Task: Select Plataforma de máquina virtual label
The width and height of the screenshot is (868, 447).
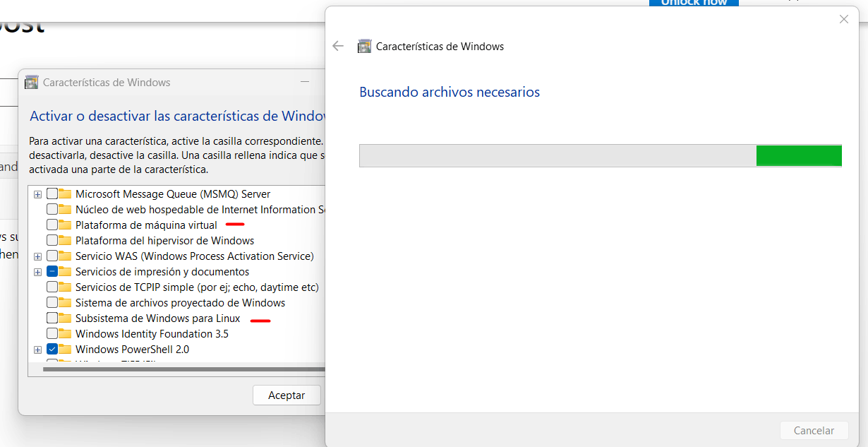Action: click(146, 225)
